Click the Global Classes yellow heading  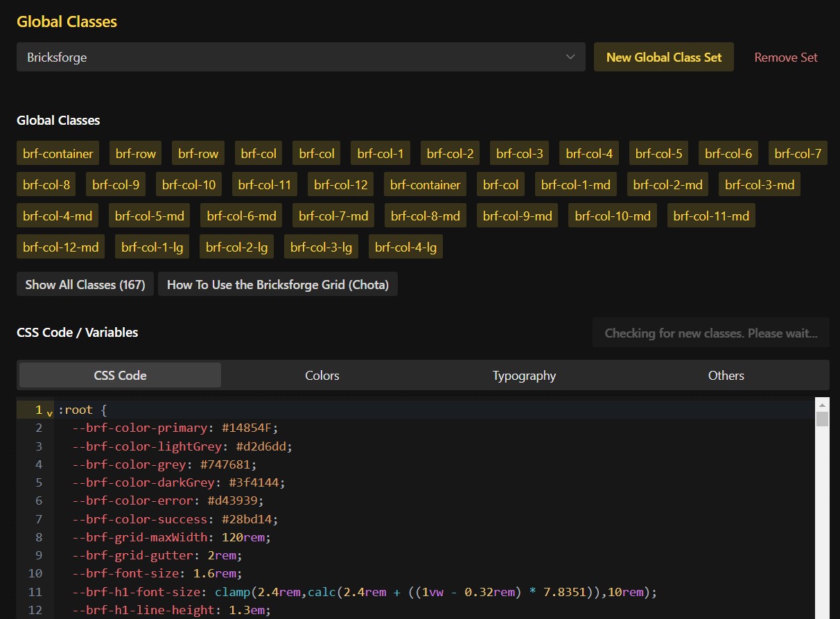coord(67,21)
